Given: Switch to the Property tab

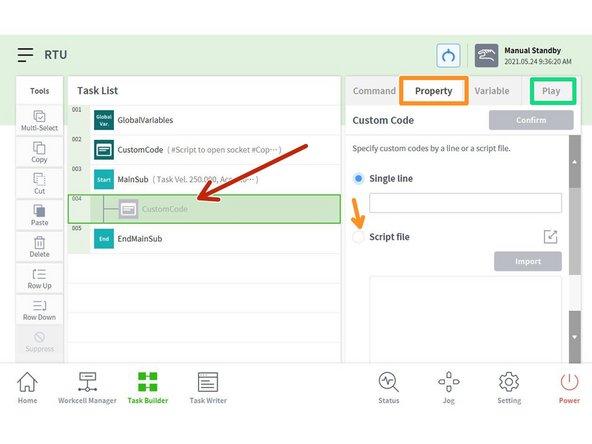Looking at the screenshot, I should pos(434,91).
